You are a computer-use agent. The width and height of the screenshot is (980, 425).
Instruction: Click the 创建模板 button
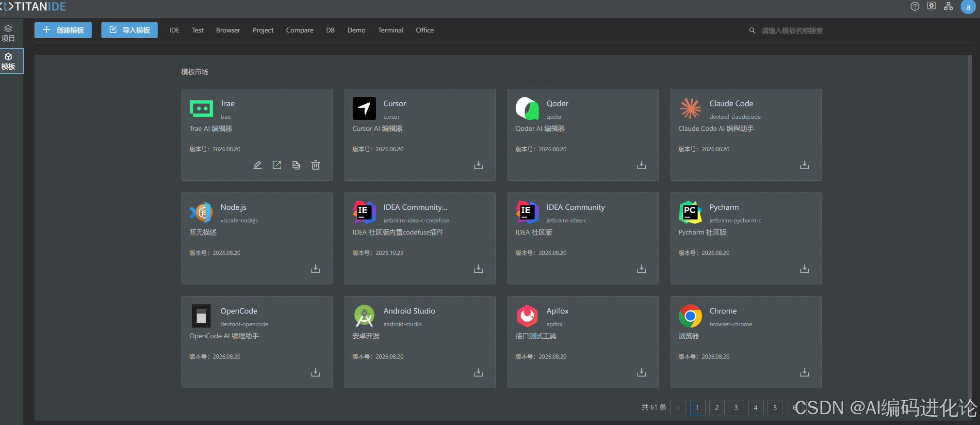coord(63,30)
